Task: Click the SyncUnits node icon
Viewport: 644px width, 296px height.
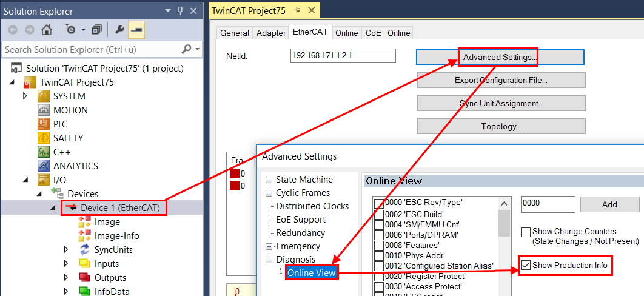Action: pos(85,250)
